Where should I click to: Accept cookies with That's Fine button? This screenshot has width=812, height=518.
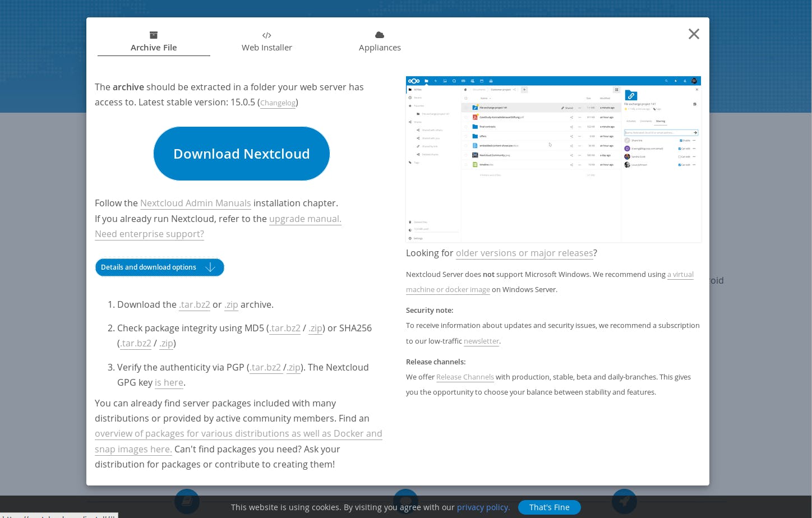click(x=550, y=507)
